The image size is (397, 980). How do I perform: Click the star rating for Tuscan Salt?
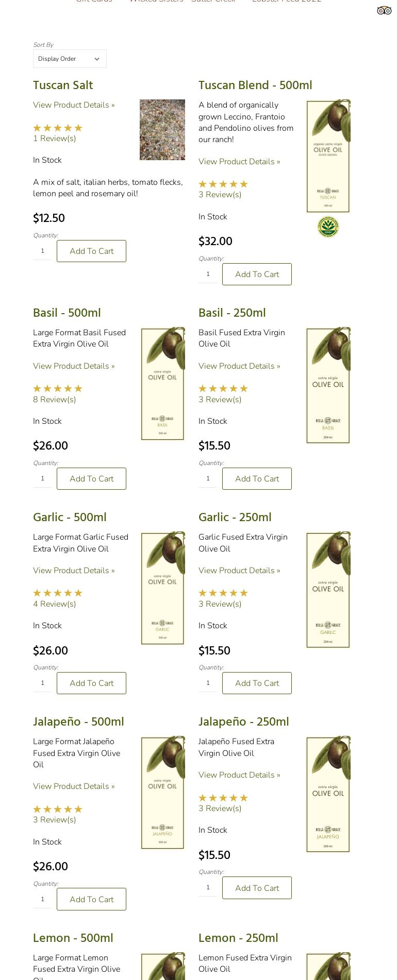tap(57, 128)
